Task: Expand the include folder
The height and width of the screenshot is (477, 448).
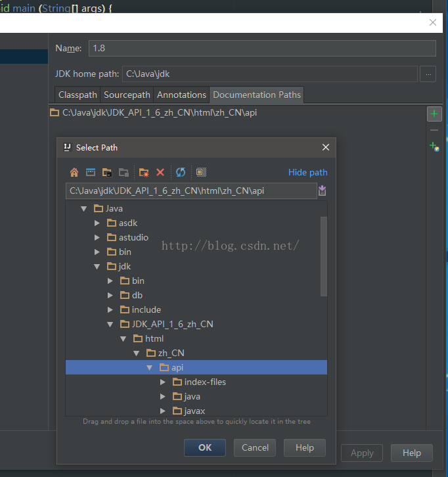Action: click(110, 309)
